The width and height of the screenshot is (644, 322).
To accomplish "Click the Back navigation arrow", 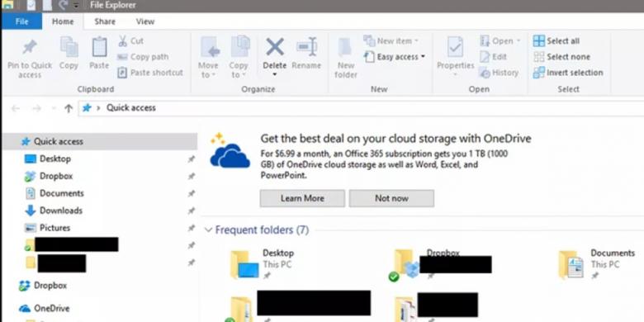I will click(16, 108).
